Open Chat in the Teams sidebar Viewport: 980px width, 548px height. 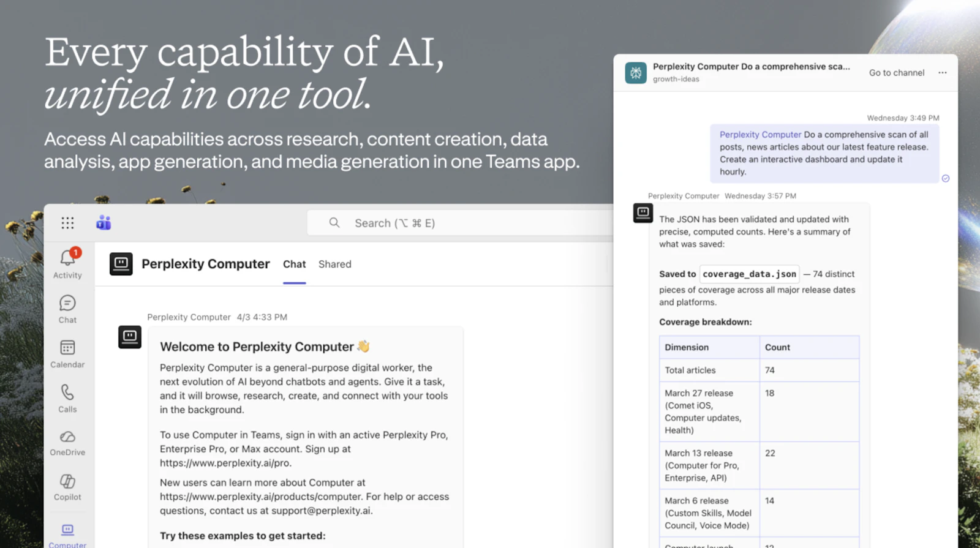(67, 309)
